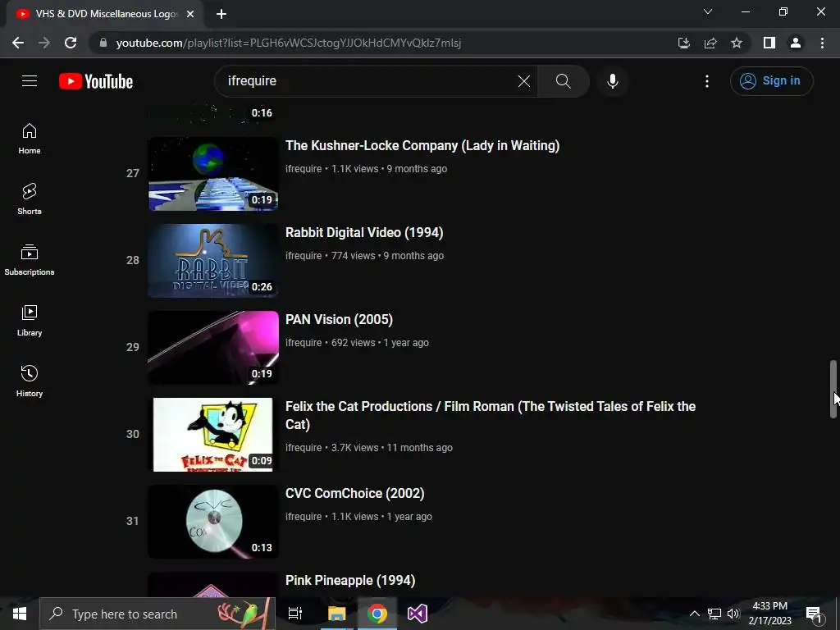Click the Chrome taskbar icon
Viewport: 840px width, 630px height.
click(x=377, y=614)
